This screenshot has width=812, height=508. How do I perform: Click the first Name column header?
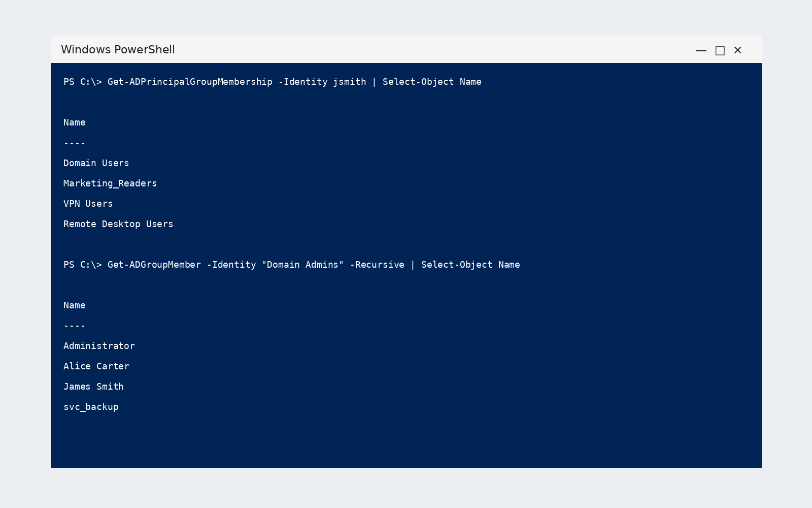(x=75, y=122)
